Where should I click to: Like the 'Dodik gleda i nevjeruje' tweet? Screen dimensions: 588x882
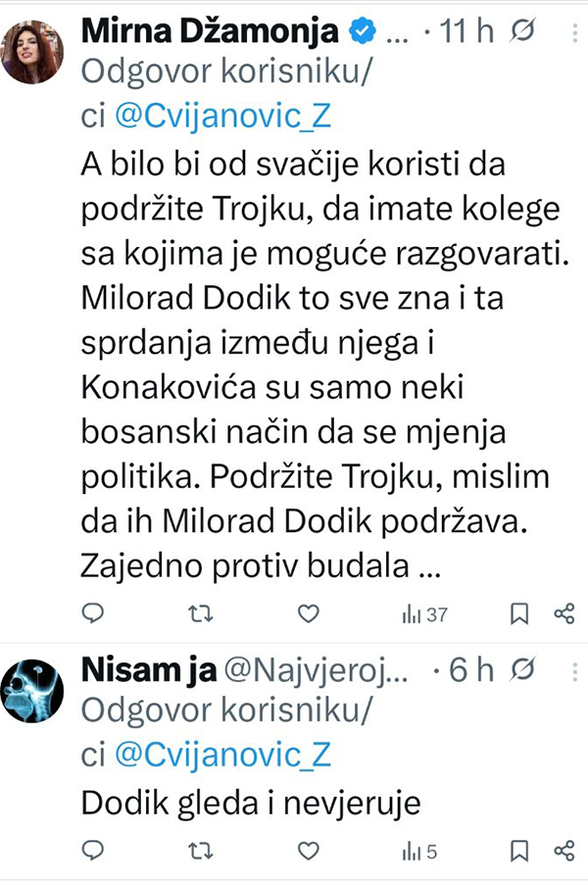[x=308, y=849]
